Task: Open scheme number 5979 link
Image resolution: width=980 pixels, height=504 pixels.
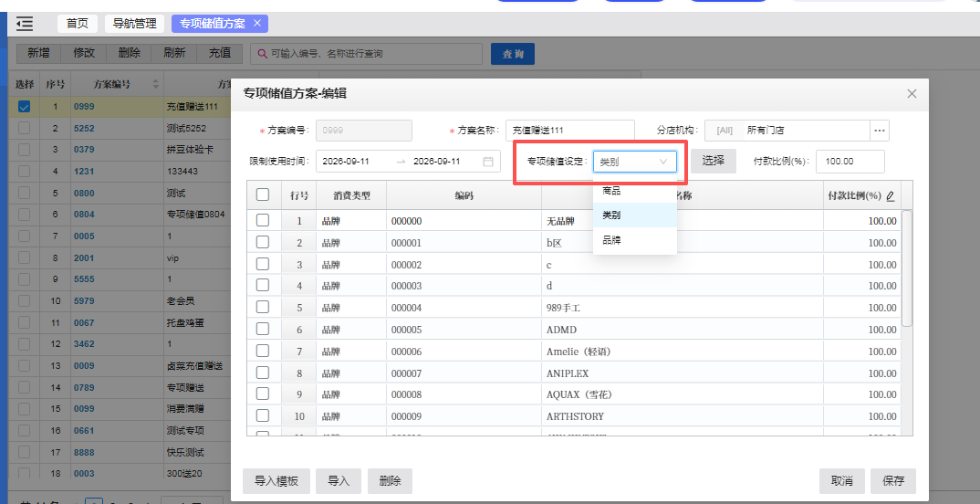Action: (x=84, y=300)
